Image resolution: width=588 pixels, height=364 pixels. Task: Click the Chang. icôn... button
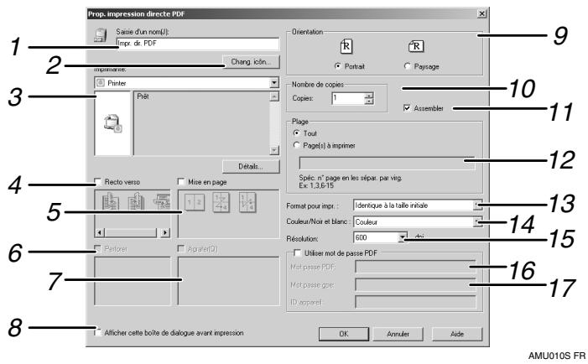pyautogui.click(x=251, y=62)
